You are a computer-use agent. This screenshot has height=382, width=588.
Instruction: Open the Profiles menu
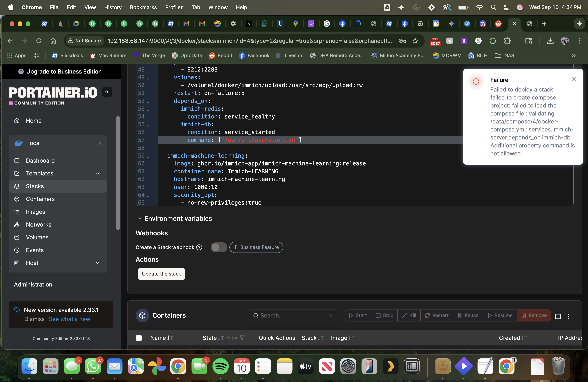click(174, 7)
